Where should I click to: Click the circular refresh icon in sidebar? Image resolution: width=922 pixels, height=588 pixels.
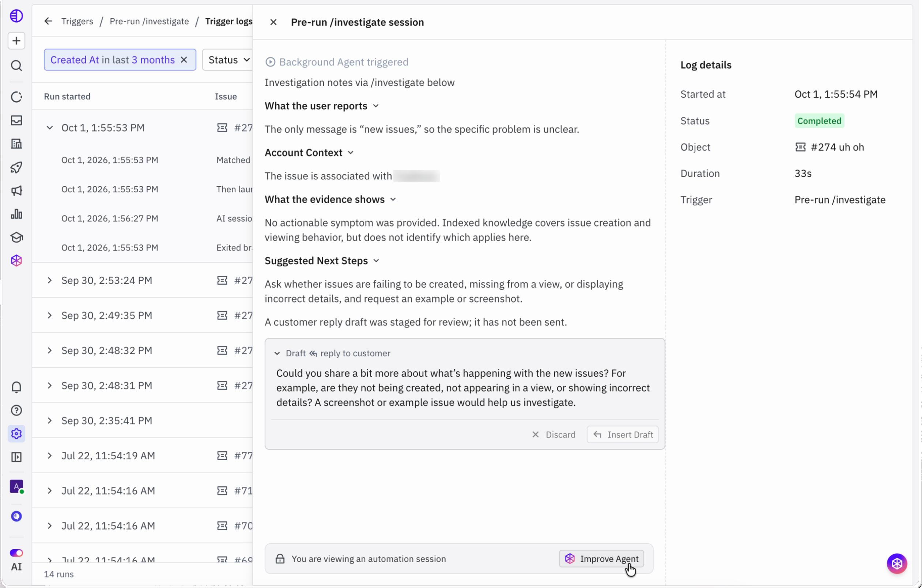16,97
